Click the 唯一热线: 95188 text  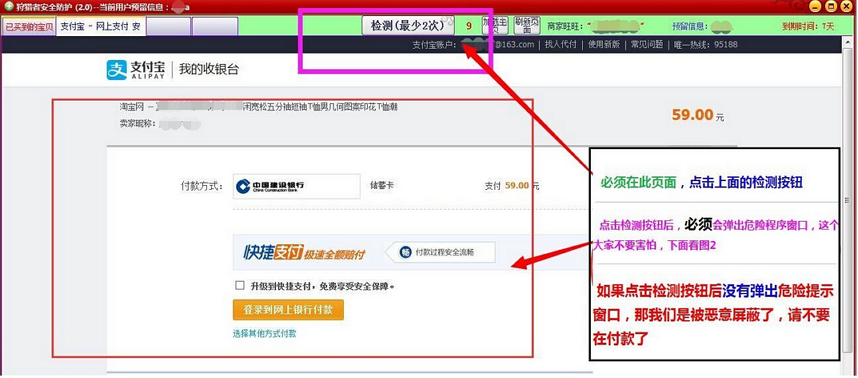pyautogui.click(x=705, y=45)
